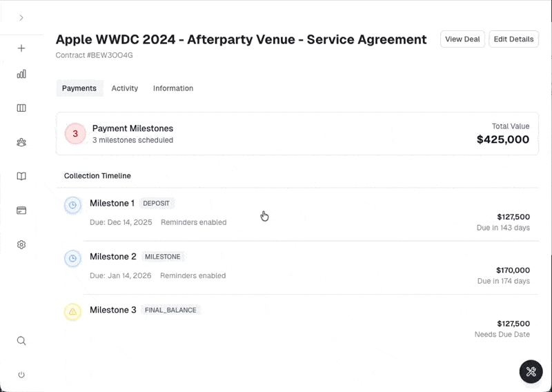Viewport: 552px width, 392px height.
Task: Click the Due in 174 days text
Action: coord(504,281)
